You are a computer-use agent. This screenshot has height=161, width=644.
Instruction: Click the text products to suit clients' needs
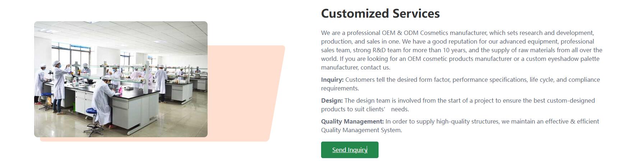(x=365, y=109)
